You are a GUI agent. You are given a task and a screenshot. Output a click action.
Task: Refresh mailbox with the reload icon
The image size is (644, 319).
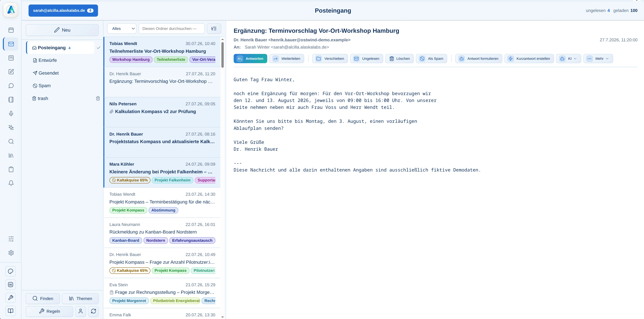pyautogui.click(x=93, y=311)
